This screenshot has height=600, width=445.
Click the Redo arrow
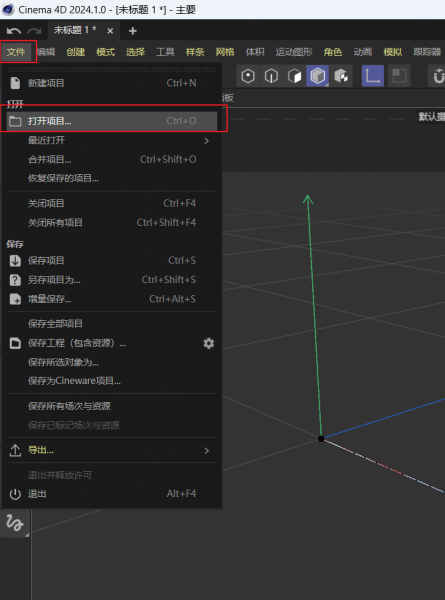pyautogui.click(x=34, y=31)
